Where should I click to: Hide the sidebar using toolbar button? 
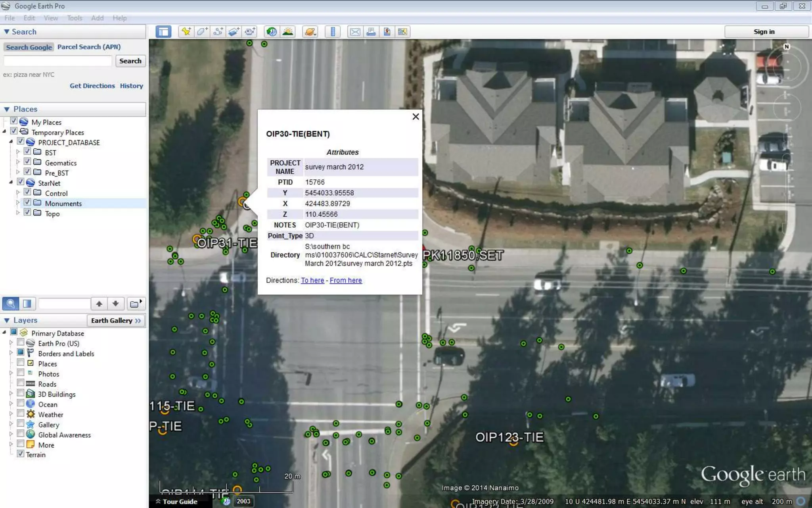coord(163,32)
